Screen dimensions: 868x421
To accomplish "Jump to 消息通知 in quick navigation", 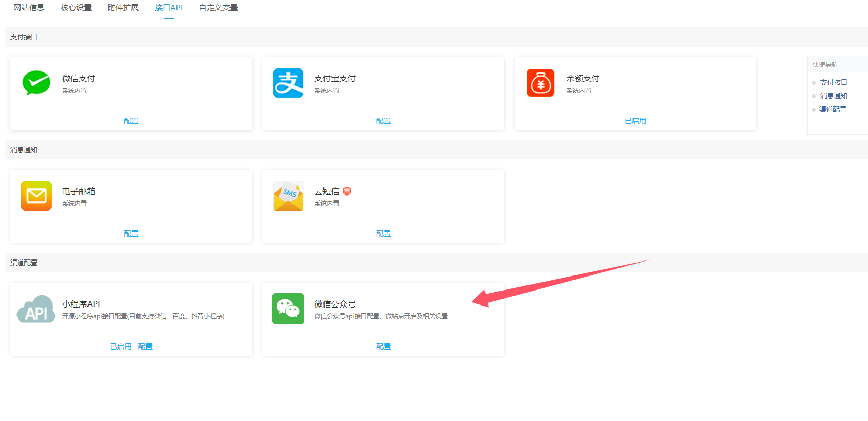I will click(833, 96).
